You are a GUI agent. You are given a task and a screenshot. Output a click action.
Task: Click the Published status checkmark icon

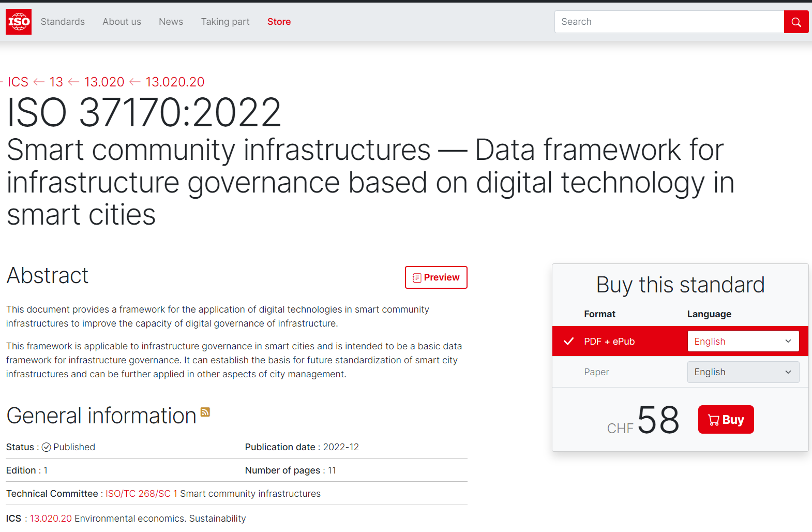(47, 447)
